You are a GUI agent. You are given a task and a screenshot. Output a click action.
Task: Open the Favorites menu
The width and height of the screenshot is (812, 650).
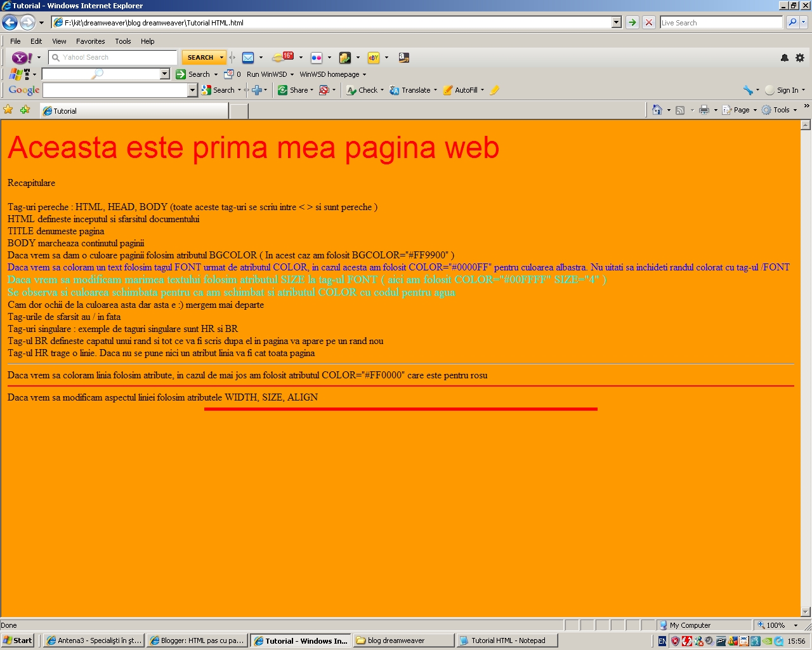[90, 41]
